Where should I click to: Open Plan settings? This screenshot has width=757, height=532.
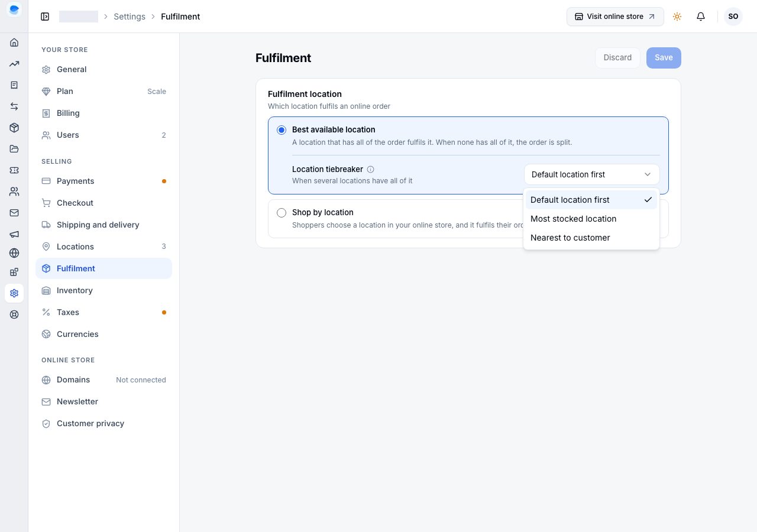(103, 91)
